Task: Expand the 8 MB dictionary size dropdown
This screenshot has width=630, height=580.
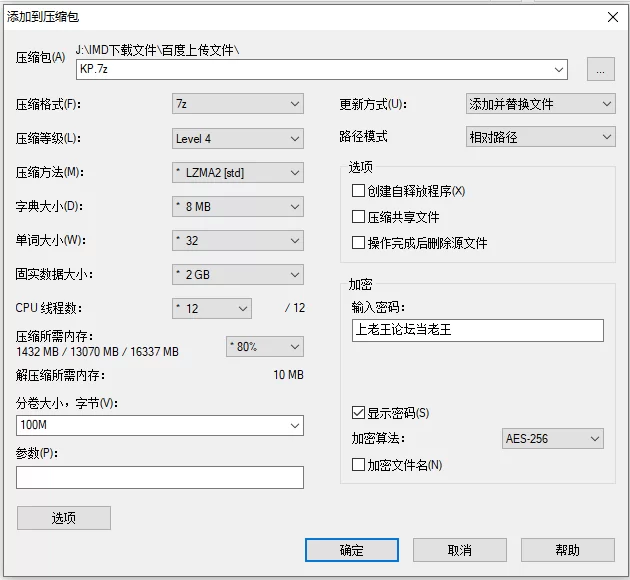Action: (237, 207)
